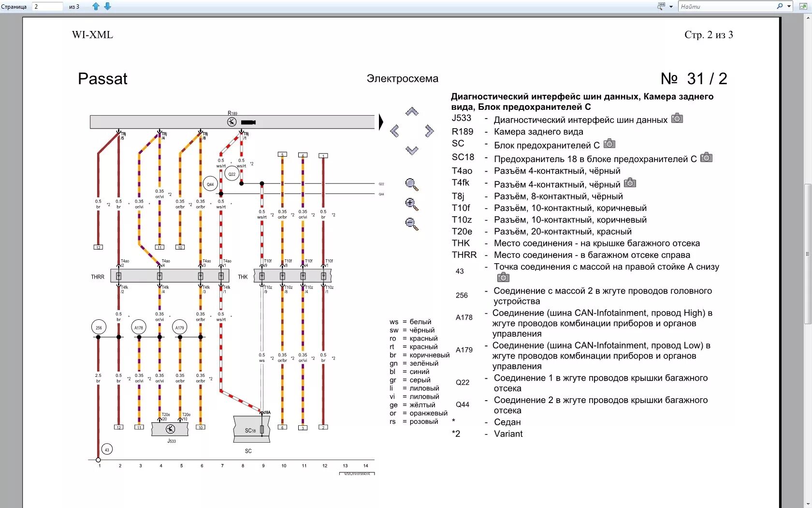Click the 'Седан' legend note

click(507, 422)
